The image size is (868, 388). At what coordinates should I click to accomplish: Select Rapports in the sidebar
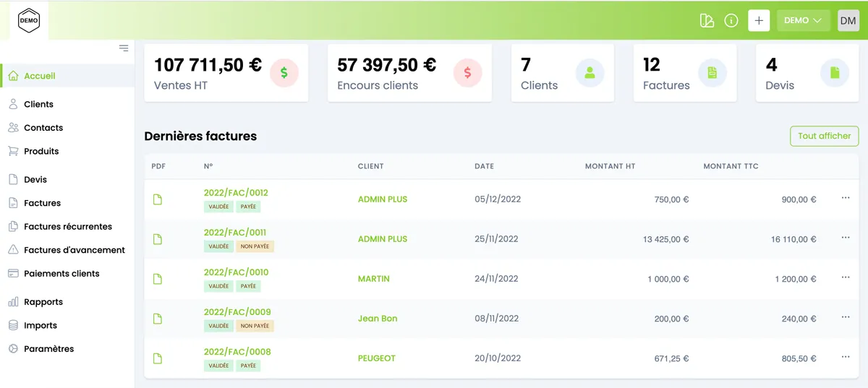(43, 302)
